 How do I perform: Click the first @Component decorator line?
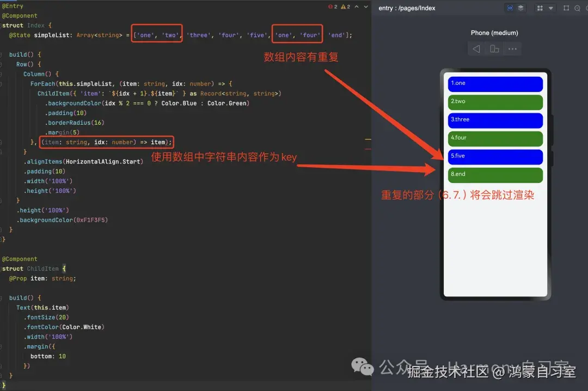[20, 16]
